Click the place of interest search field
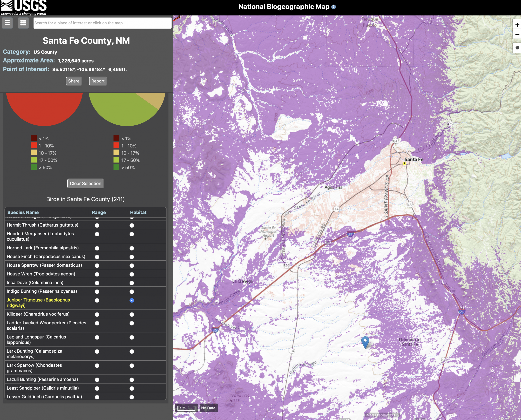The height and width of the screenshot is (420, 521). click(x=102, y=23)
